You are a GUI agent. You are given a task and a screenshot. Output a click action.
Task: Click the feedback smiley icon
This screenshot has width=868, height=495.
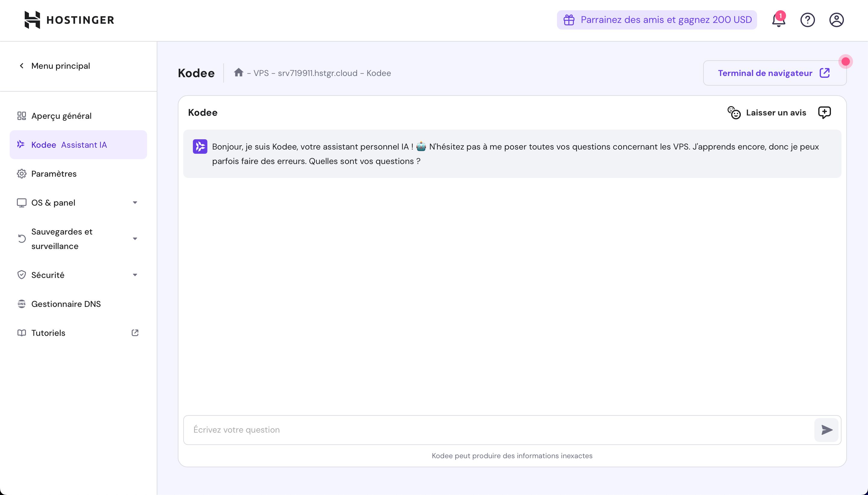pos(734,112)
